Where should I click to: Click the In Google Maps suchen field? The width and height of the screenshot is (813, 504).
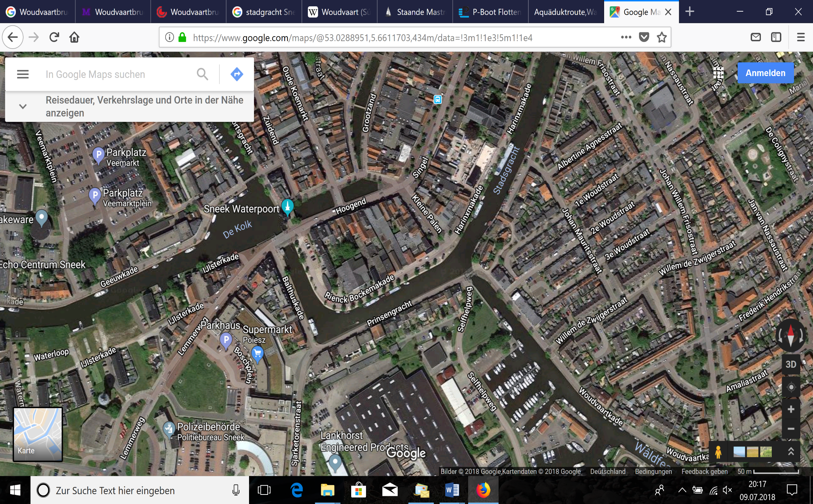(116, 74)
